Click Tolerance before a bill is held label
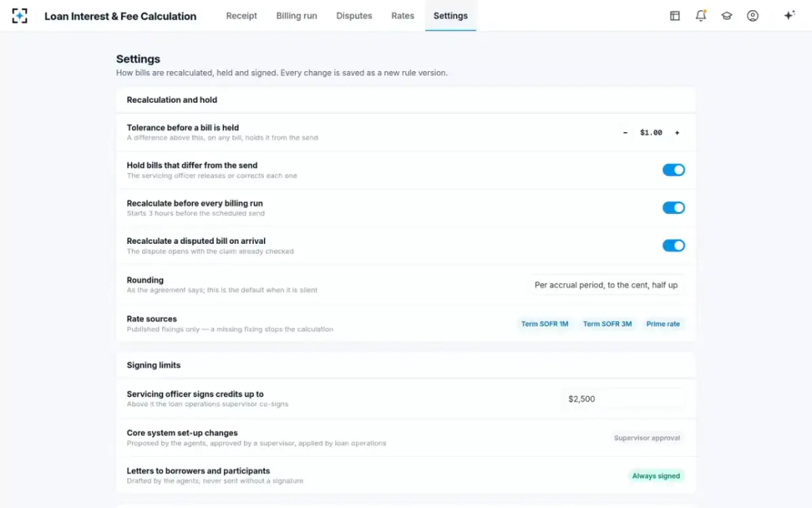Image resolution: width=812 pixels, height=508 pixels. point(183,127)
